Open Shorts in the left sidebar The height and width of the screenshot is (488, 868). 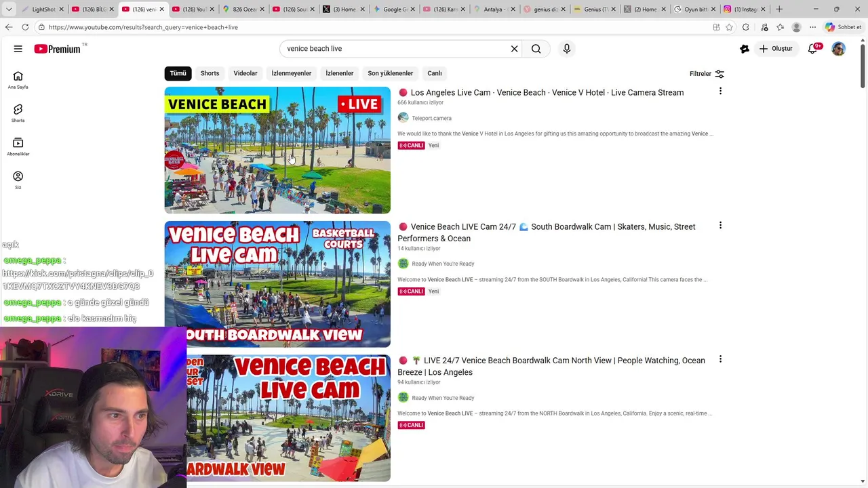[x=18, y=113]
